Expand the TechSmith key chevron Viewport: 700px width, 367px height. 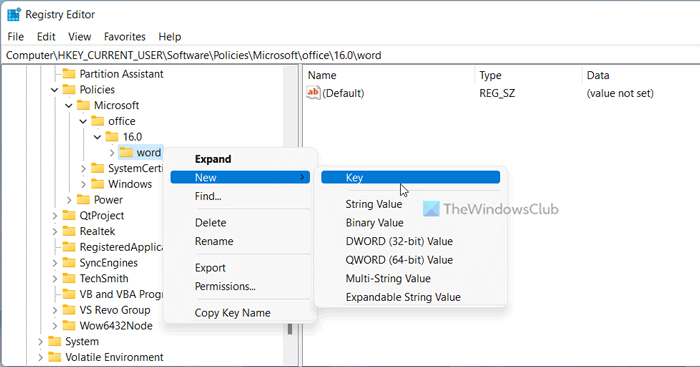pos(55,279)
